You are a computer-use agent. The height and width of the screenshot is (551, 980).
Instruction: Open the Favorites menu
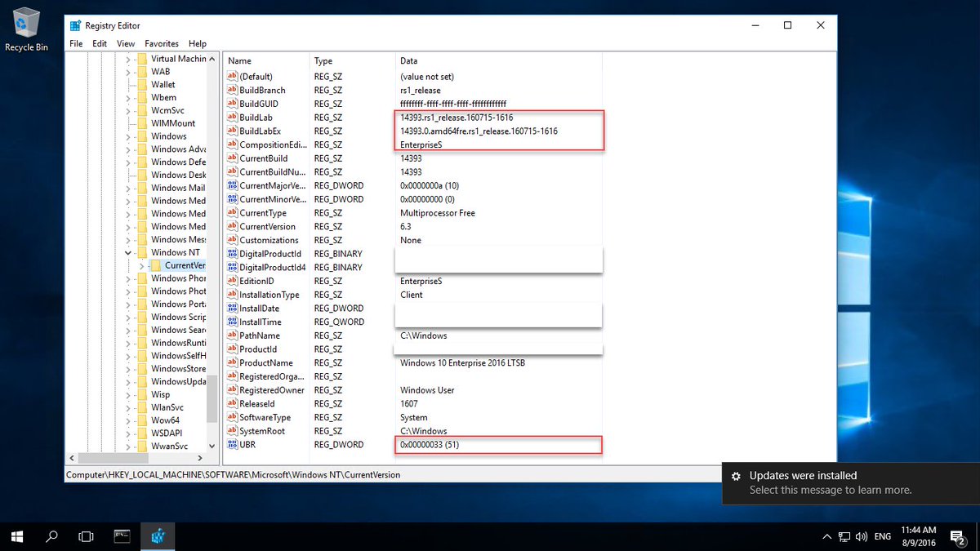(162, 43)
